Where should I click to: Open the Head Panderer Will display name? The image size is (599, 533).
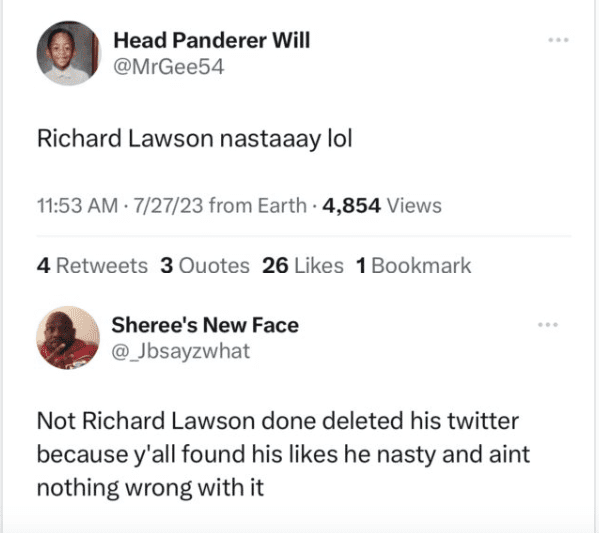212,40
